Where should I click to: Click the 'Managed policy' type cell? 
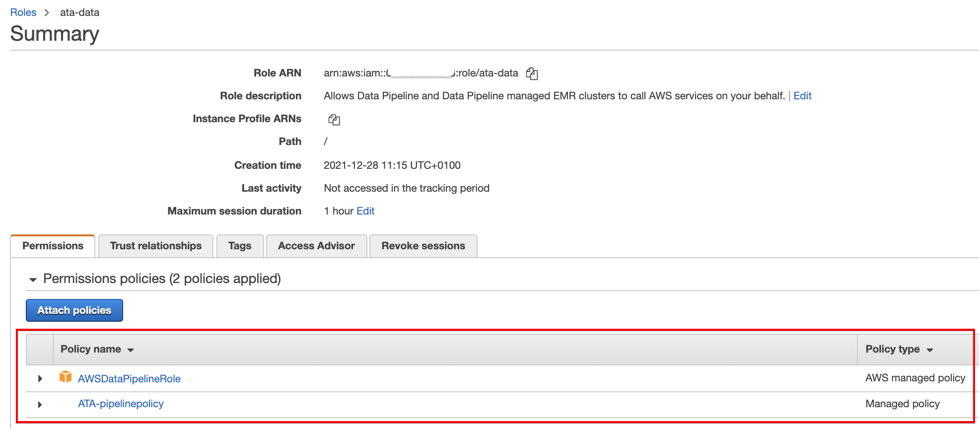(x=903, y=404)
